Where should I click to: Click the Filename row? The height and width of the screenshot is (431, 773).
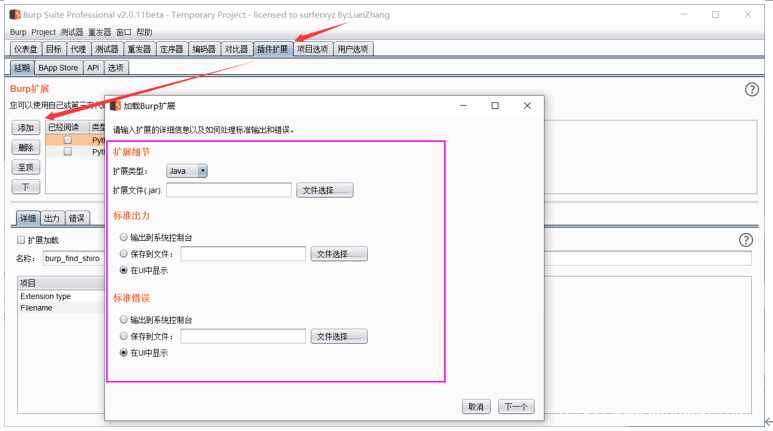62,308
